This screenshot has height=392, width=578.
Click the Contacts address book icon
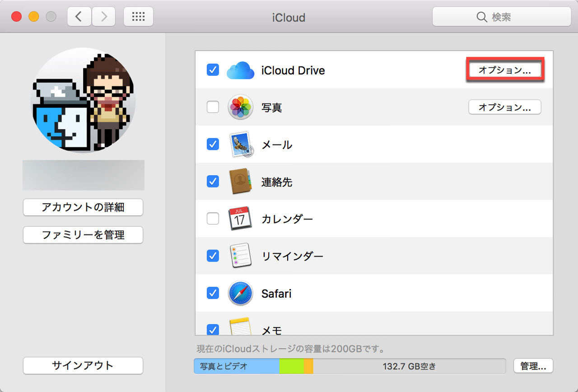240,182
